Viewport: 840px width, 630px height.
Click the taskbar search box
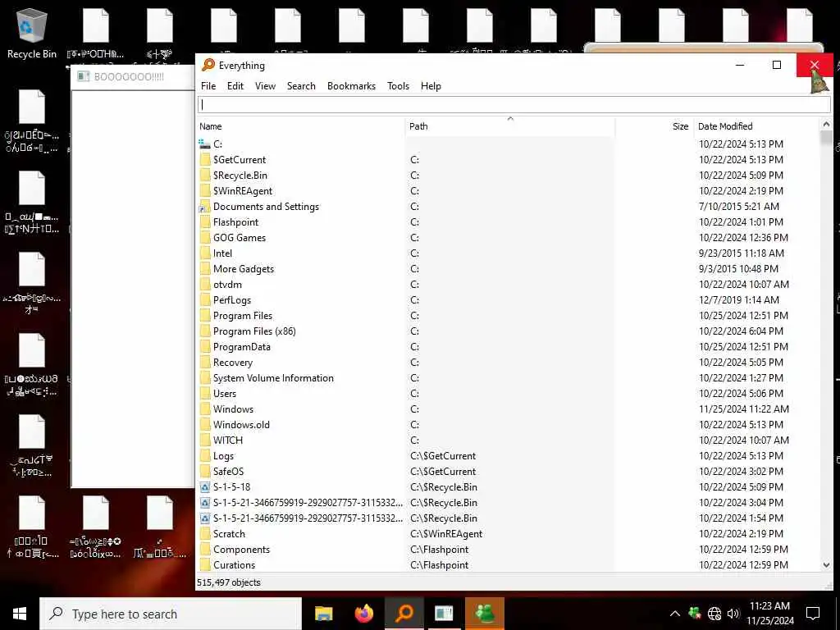click(171, 614)
